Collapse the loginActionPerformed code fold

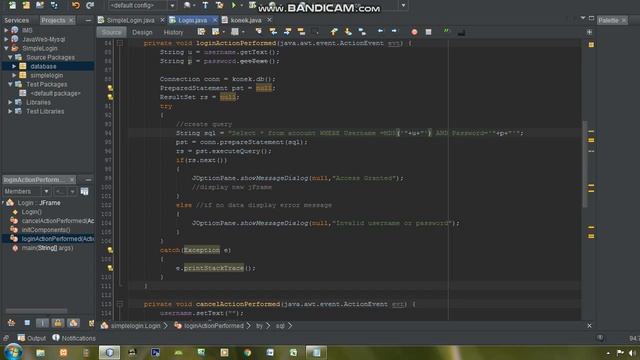tap(120, 43)
